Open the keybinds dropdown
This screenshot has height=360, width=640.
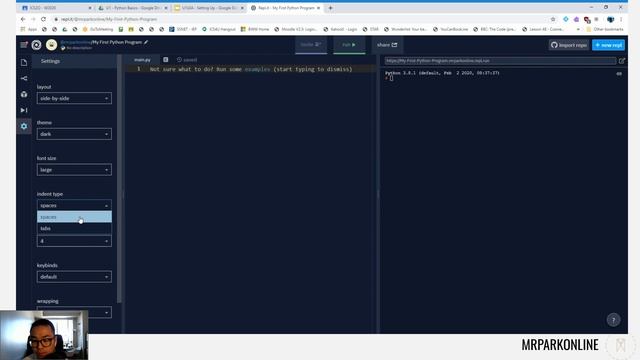(x=74, y=277)
